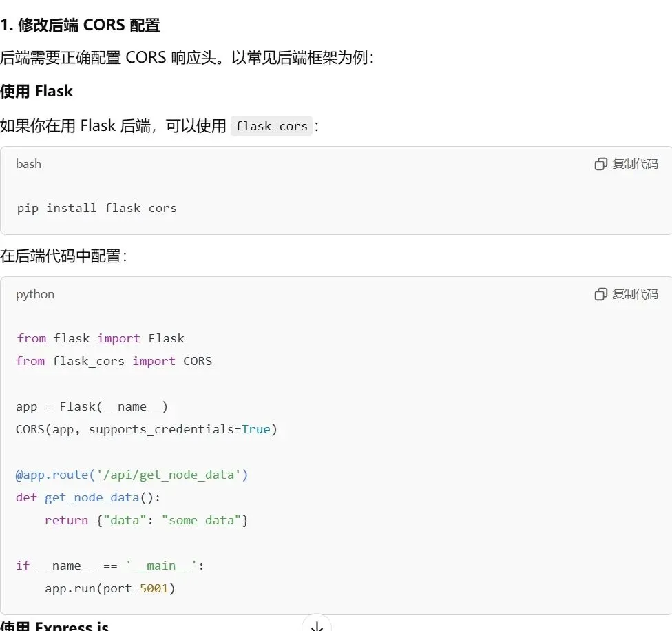672x631 pixels.
Task: Click the inline flask-cors code tag
Action: coord(271,126)
